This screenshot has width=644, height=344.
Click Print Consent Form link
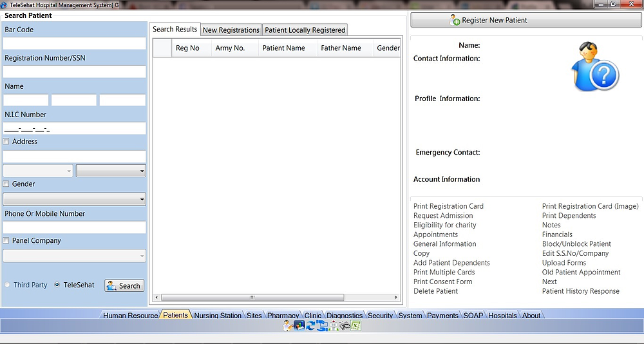tap(443, 282)
